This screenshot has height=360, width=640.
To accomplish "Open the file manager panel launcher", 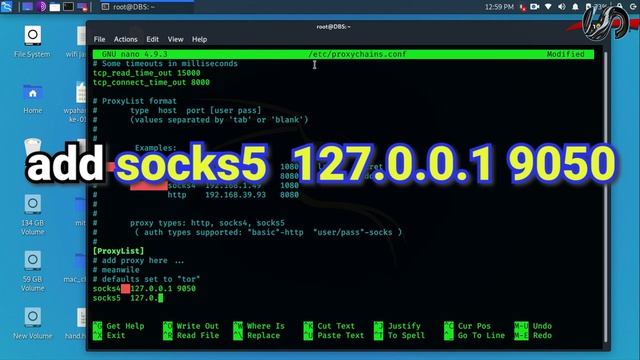I will [55, 7].
